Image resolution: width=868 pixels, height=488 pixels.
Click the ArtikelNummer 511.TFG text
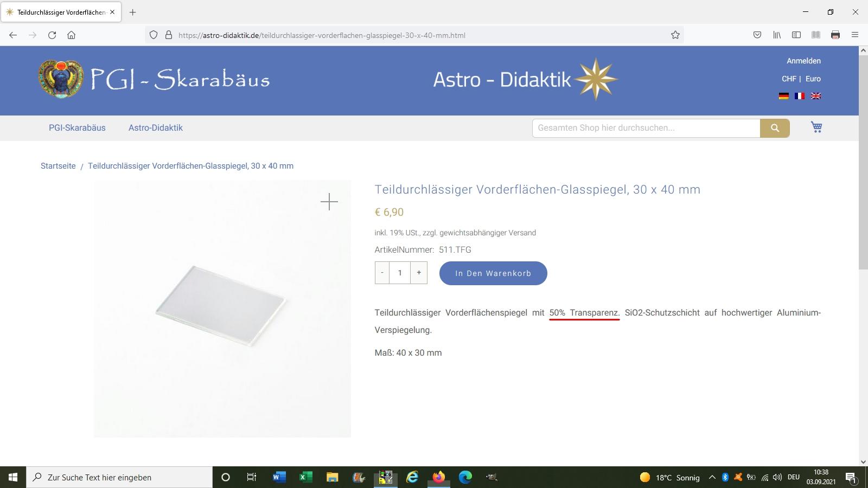423,250
